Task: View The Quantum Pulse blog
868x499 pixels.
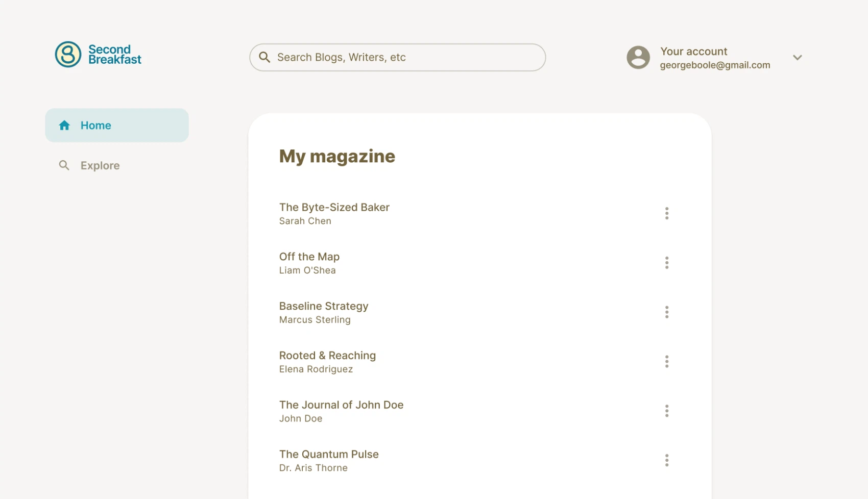Action: click(329, 455)
